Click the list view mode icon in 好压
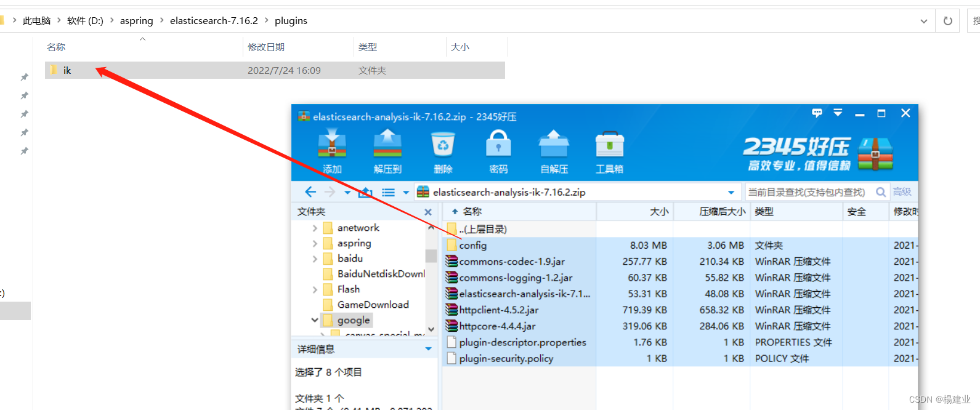This screenshot has height=410, width=980. click(x=388, y=193)
